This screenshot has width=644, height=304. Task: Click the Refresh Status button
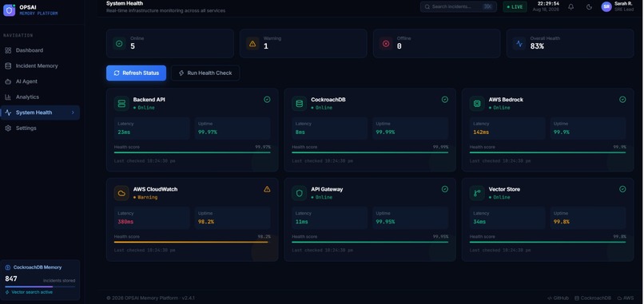[x=136, y=73]
